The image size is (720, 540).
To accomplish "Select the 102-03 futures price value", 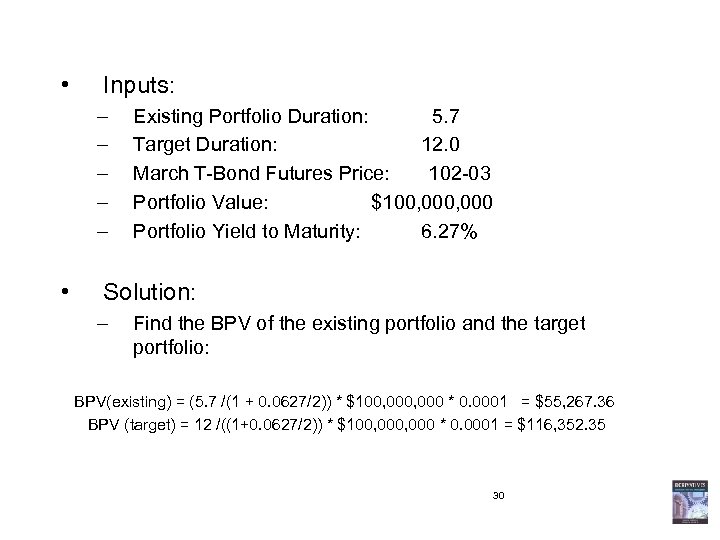I will click(457, 174).
